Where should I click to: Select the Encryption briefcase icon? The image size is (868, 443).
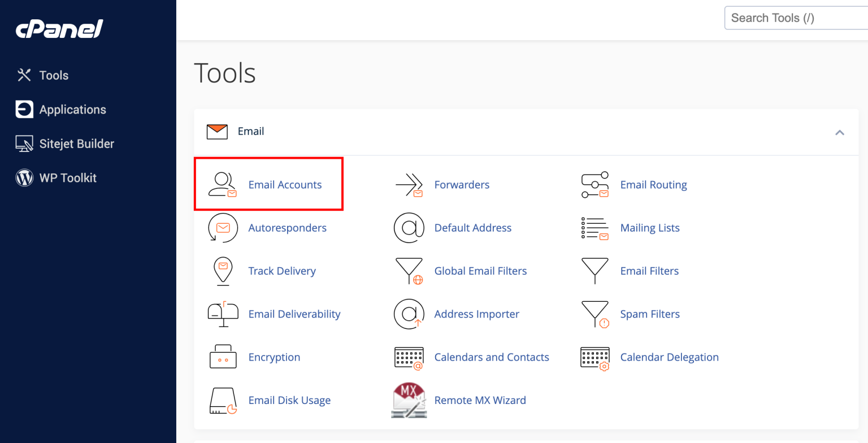coord(223,357)
